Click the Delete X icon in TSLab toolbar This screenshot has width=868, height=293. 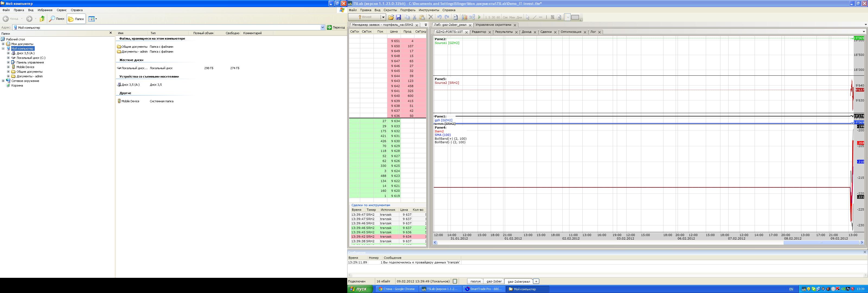point(431,17)
